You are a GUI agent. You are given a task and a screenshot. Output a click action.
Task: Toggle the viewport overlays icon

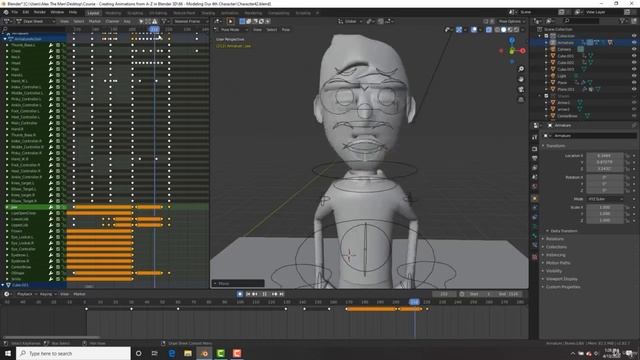(x=474, y=30)
